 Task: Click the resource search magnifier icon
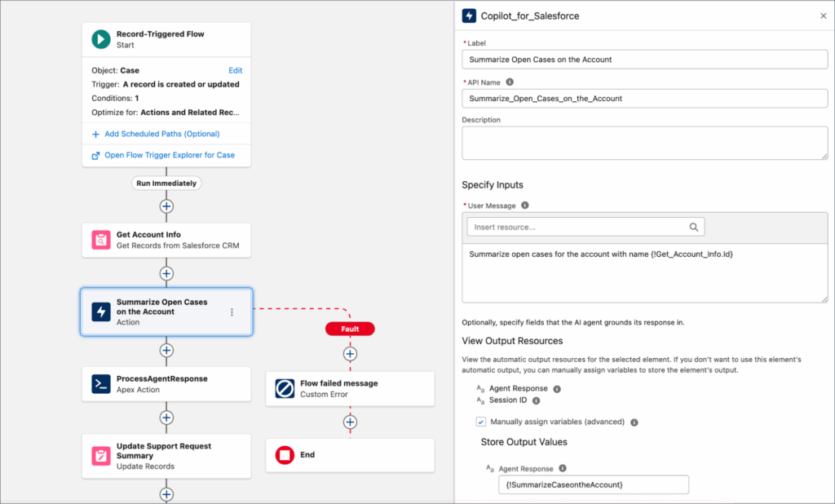point(693,227)
